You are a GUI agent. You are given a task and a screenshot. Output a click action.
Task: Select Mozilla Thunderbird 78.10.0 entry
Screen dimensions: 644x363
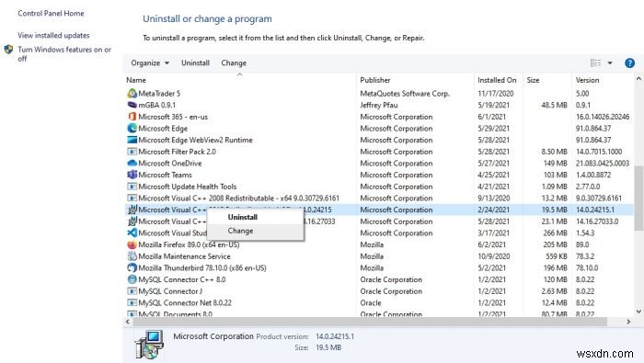pos(202,267)
